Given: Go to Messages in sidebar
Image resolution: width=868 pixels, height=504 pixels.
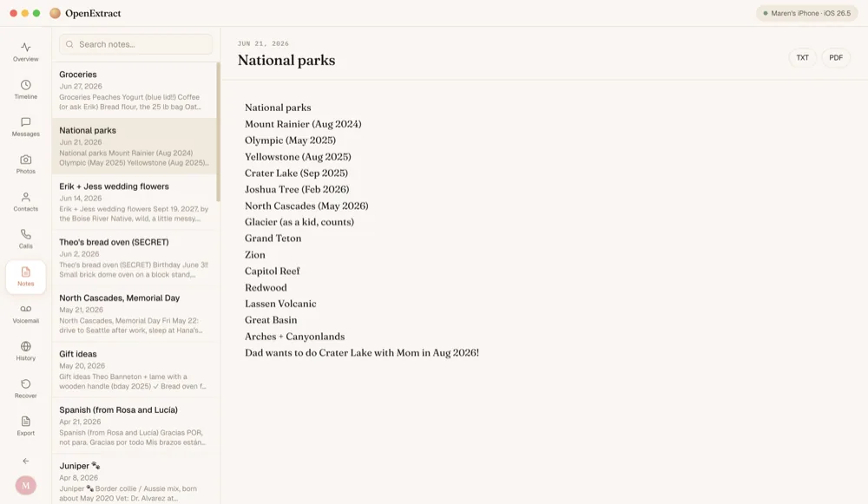Looking at the screenshot, I should coord(25,127).
